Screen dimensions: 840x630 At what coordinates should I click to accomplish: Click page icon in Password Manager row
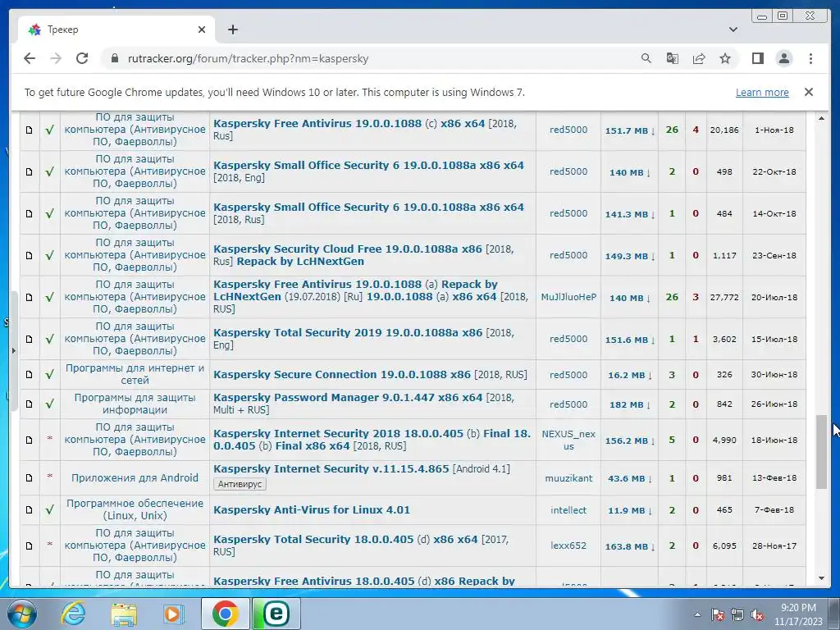(x=29, y=404)
